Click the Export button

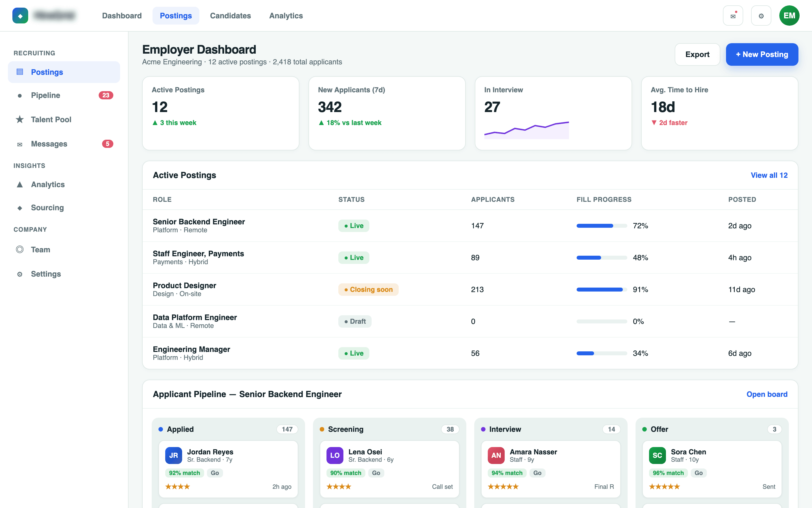click(697, 54)
